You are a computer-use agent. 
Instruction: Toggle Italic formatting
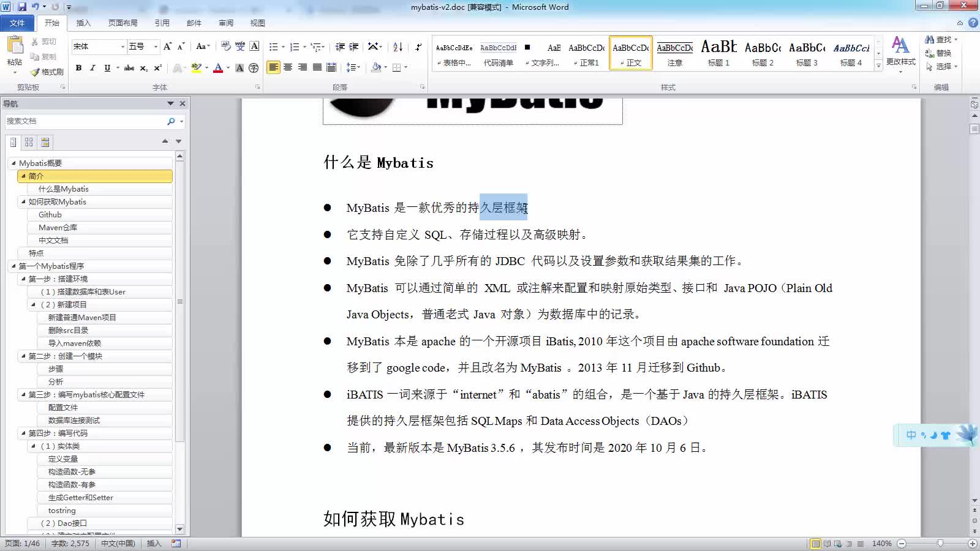pyautogui.click(x=92, y=68)
